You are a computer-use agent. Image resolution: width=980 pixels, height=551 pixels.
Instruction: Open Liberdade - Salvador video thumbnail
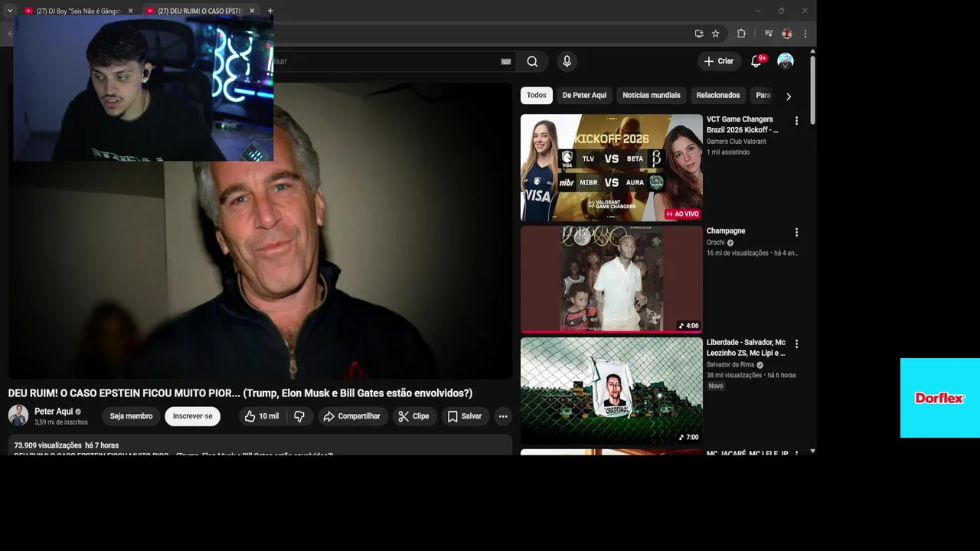(x=612, y=390)
